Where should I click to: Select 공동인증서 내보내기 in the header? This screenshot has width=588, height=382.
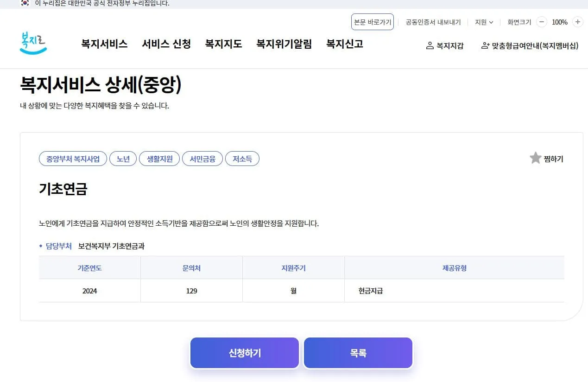coord(432,22)
